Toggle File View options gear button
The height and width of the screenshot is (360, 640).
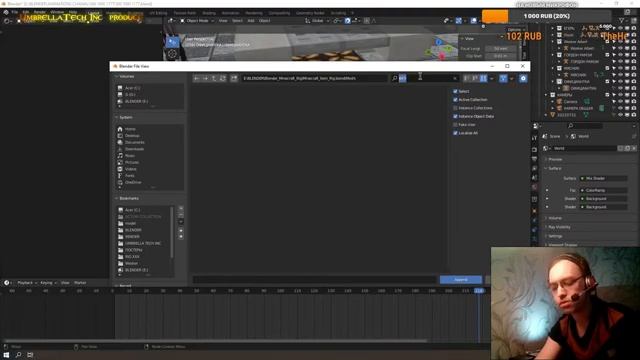coord(523,78)
